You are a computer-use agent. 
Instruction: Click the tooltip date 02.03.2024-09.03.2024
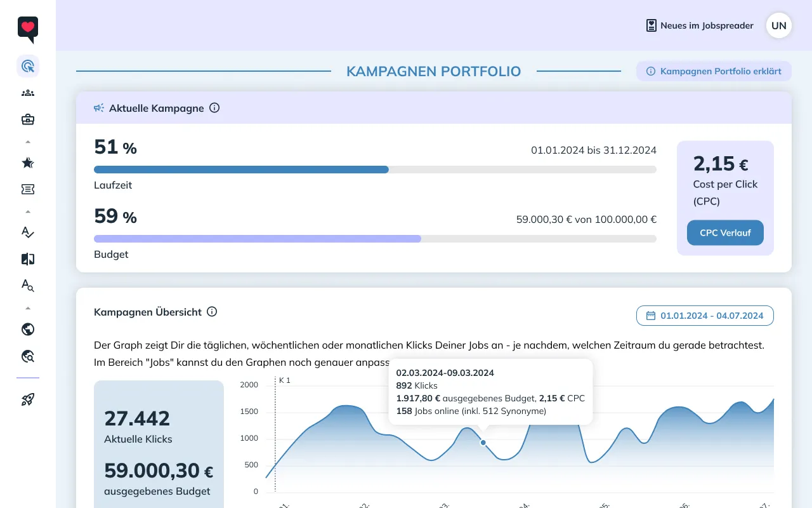(445, 373)
